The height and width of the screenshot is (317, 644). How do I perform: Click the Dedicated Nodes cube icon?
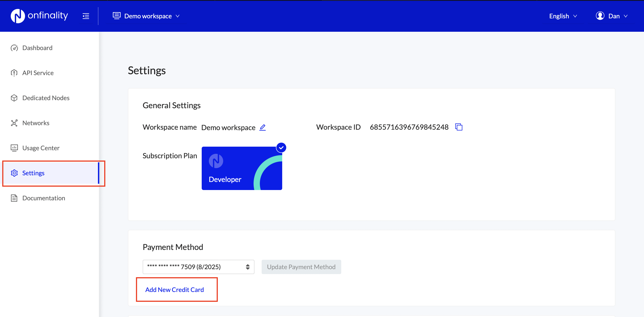14,98
